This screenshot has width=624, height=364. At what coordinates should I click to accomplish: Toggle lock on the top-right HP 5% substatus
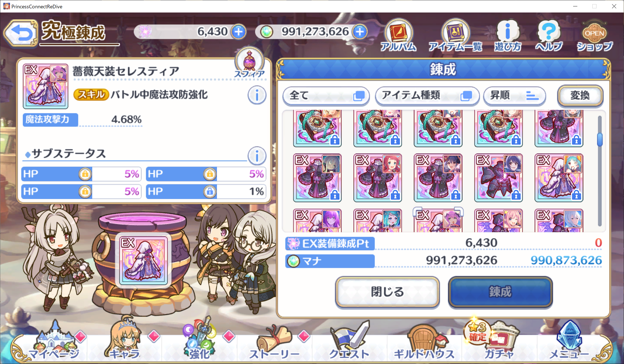point(210,174)
